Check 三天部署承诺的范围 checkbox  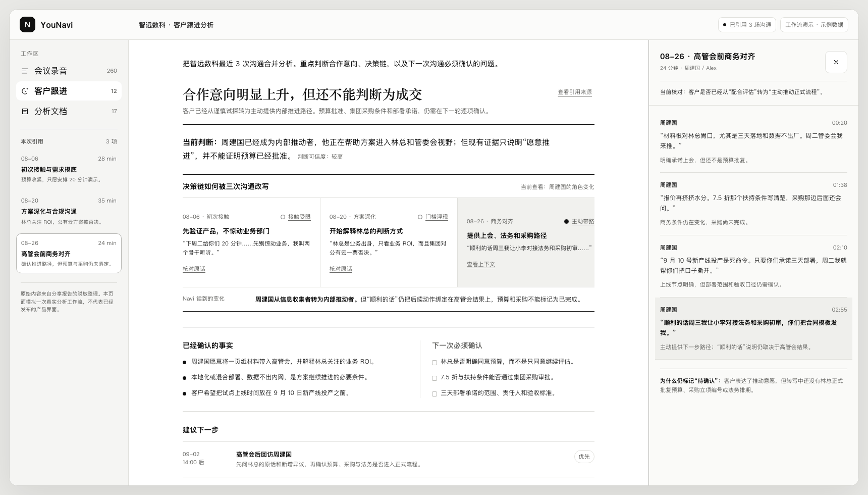435,393
